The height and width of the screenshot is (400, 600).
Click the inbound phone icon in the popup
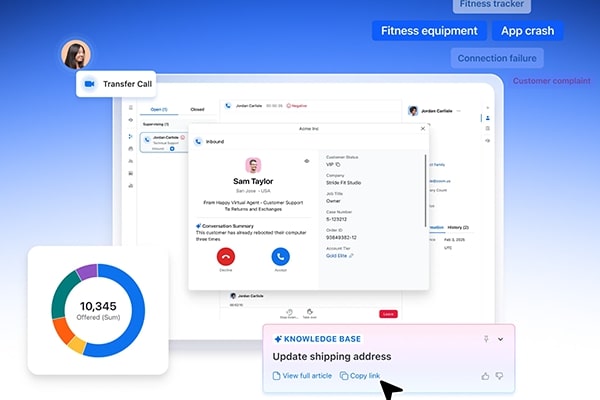(x=198, y=142)
